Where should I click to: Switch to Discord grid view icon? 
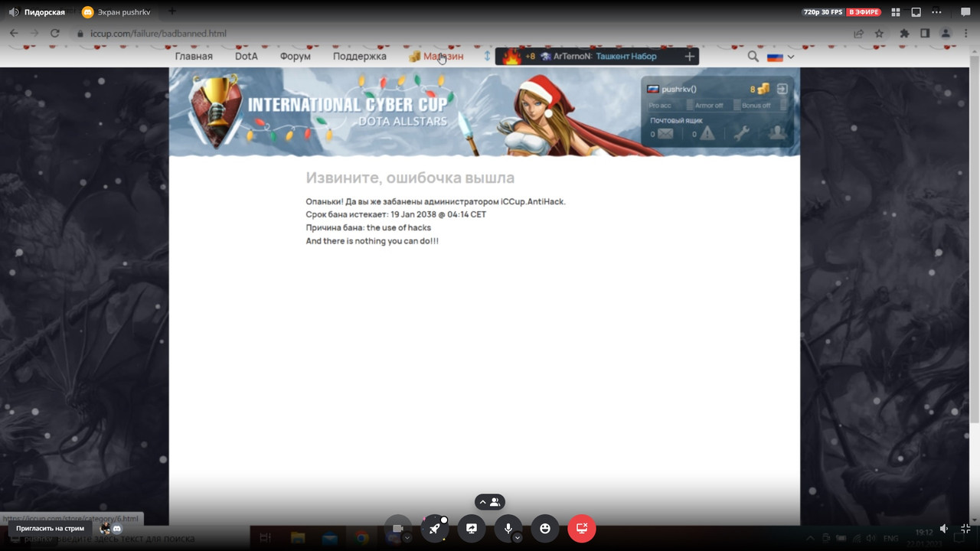pos(897,12)
